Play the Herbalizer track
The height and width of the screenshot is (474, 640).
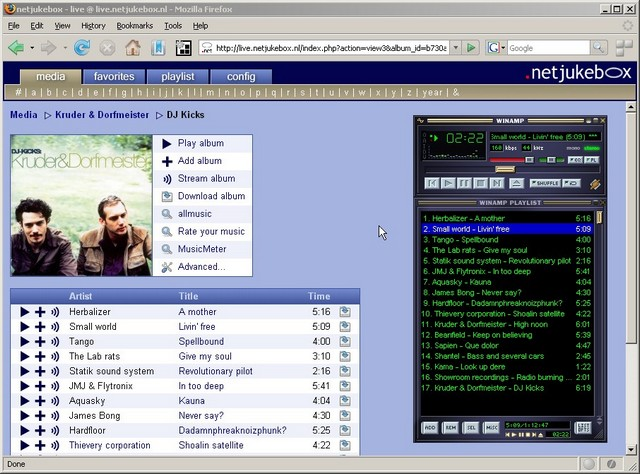24,312
